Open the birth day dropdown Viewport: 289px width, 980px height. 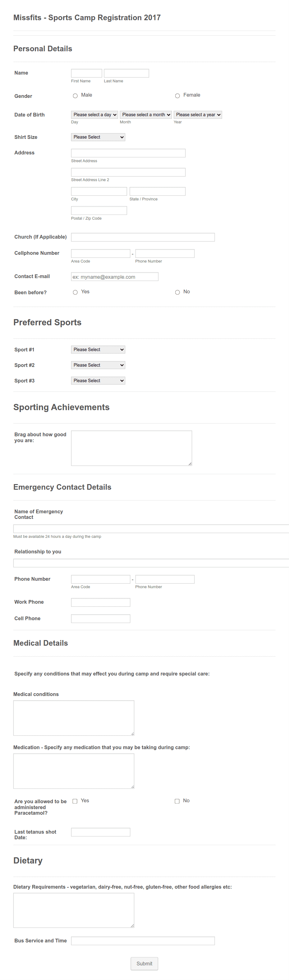[94, 115]
